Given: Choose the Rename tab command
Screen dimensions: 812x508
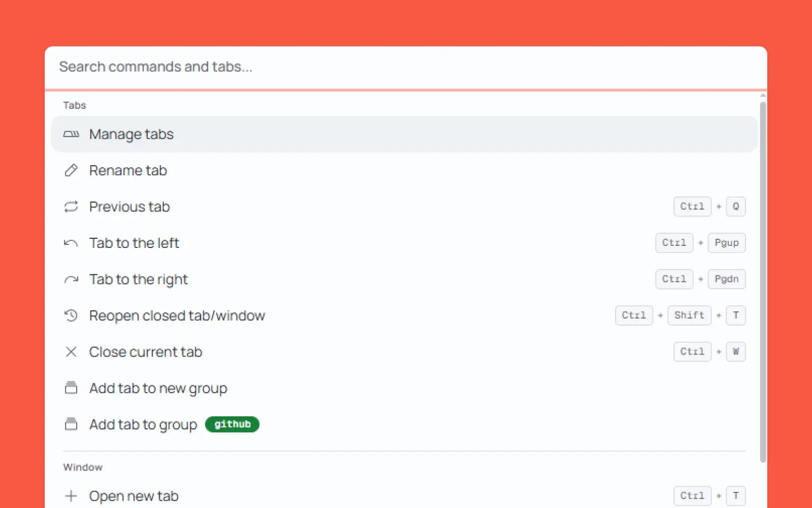Looking at the screenshot, I should [404, 170].
